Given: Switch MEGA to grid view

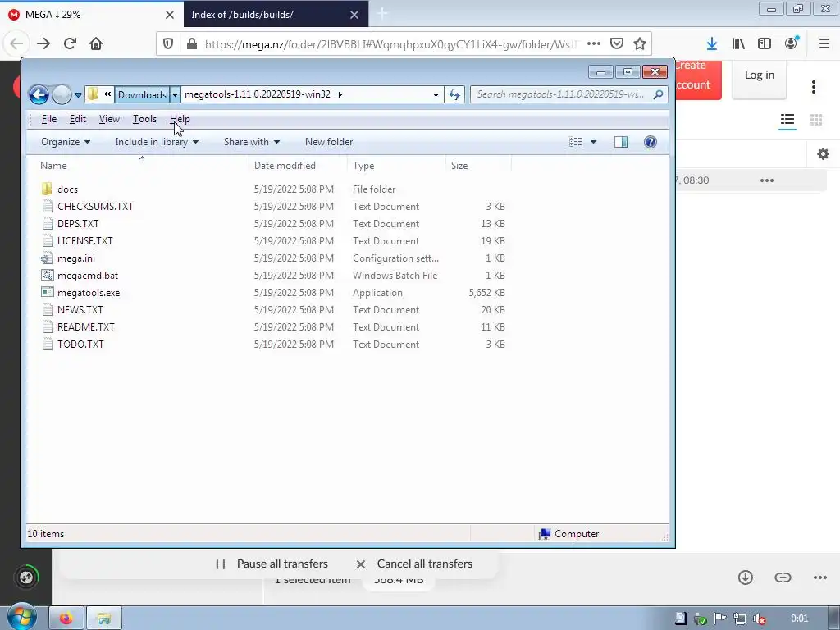Looking at the screenshot, I should [x=816, y=120].
